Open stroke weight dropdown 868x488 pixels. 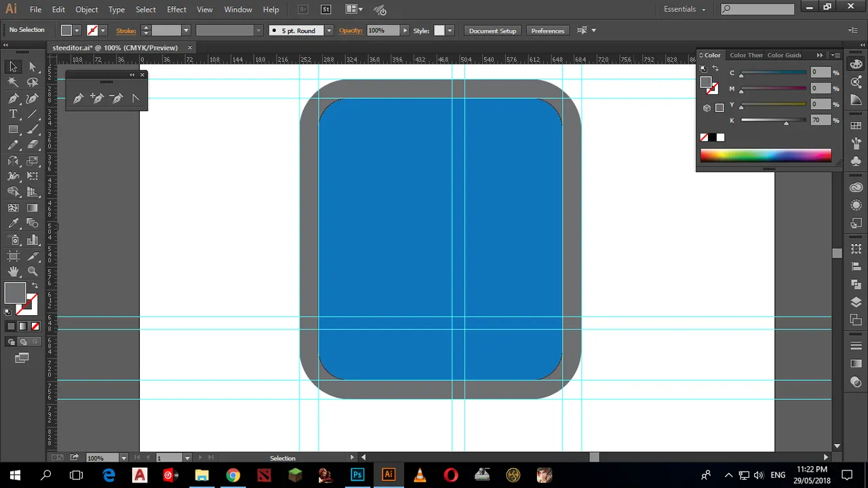coord(186,30)
